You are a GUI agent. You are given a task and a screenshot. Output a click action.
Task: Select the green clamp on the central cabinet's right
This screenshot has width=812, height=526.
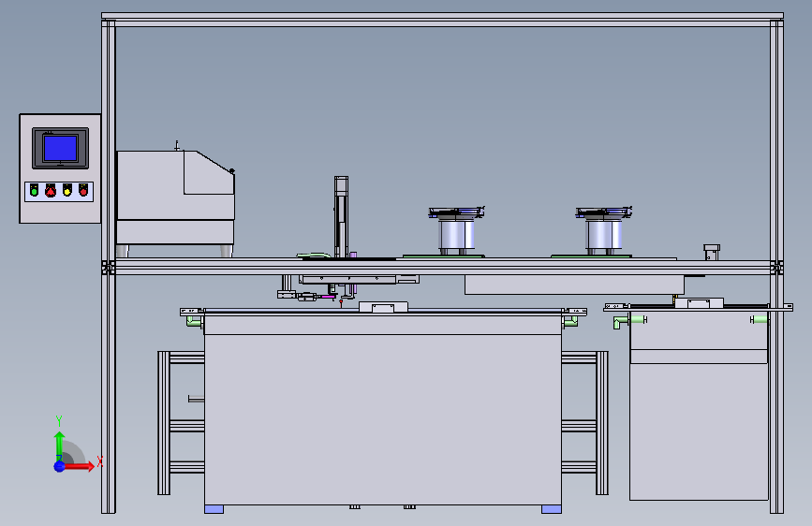(570, 322)
